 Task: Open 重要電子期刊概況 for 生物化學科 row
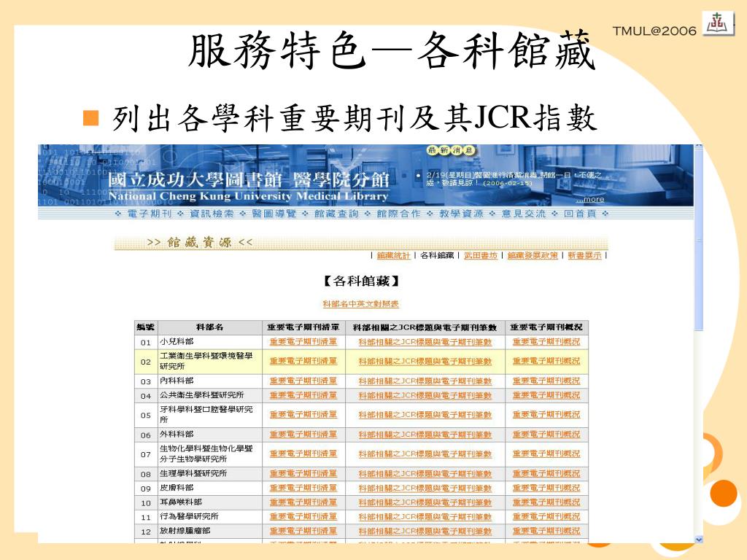[546, 454]
